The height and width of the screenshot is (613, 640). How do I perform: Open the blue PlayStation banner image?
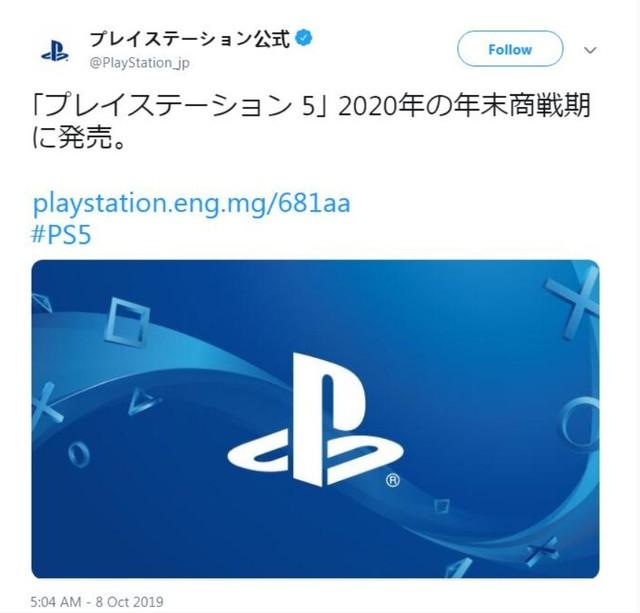coord(316,419)
